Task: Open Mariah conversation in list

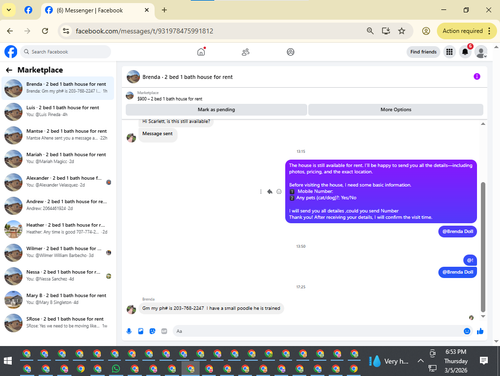Action: click(x=58, y=158)
